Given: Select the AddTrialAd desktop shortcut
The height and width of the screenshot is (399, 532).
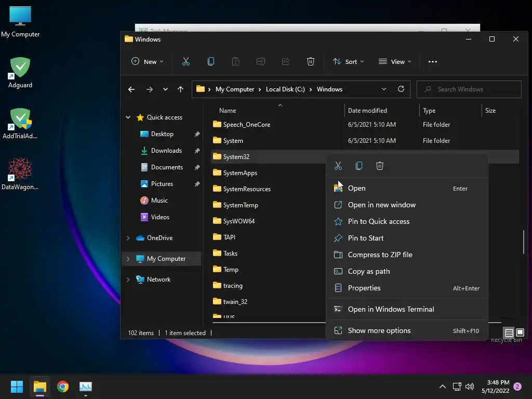Looking at the screenshot, I should click(20, 124).
